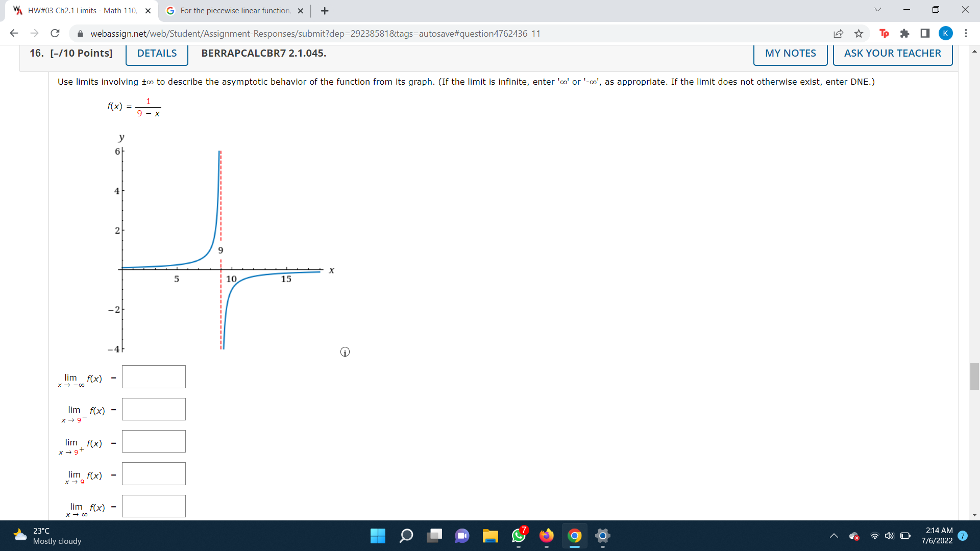The height and width of the screenshot is (551, 980).
Task: Show hidden system tray icons
Action: click(x=835, y=536)
